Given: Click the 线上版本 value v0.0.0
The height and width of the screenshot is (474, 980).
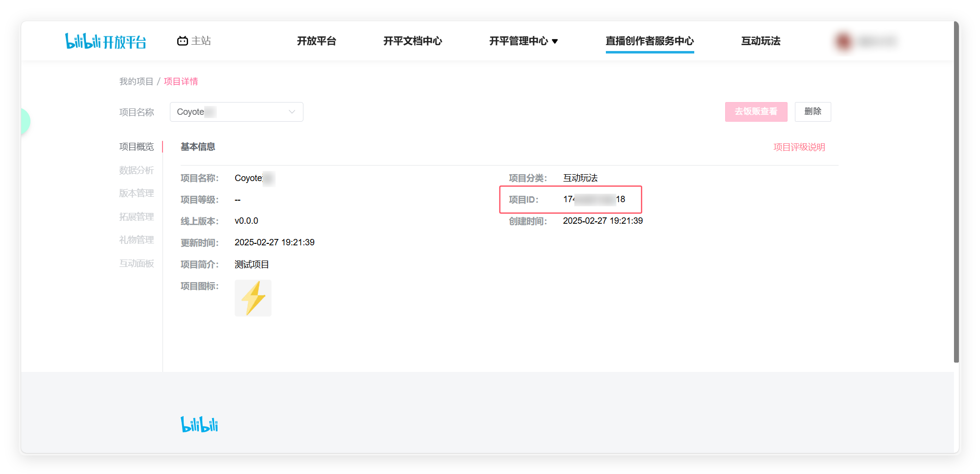Looking at the screenshot, I should coord(246,221).
